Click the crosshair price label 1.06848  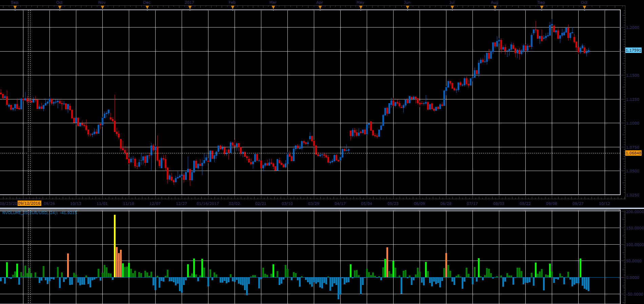pos(633,153)
